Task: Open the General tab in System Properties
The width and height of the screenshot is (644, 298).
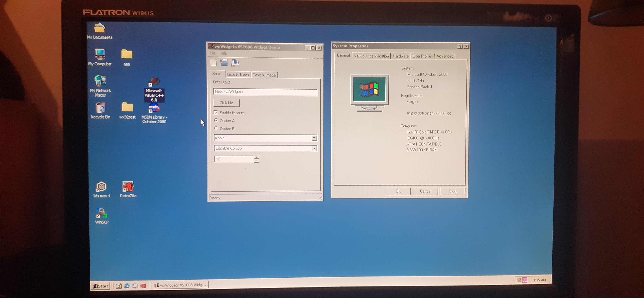Action: click(343, 55)
